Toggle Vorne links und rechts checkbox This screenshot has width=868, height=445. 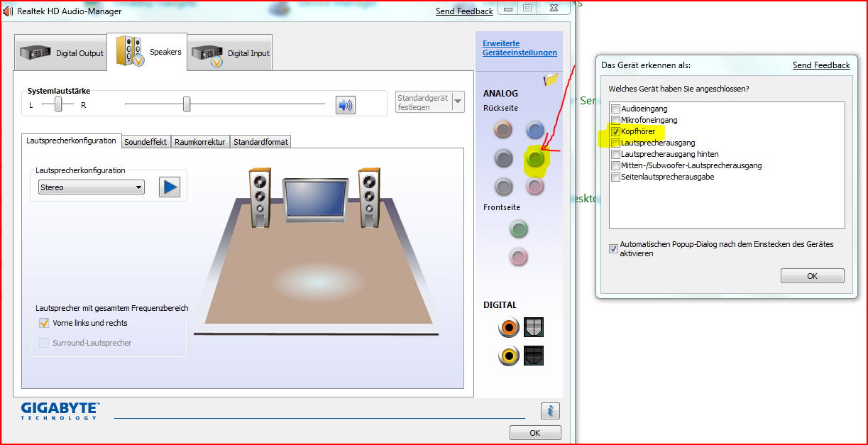click(44, 323)
